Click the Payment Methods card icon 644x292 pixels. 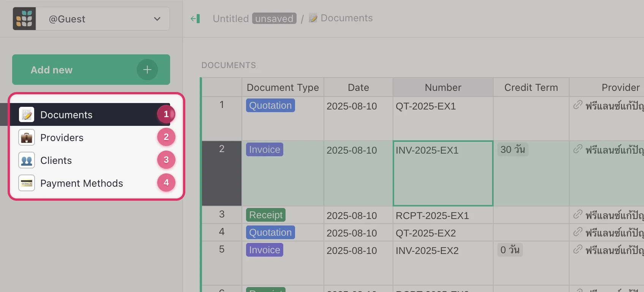click(27, 183)
